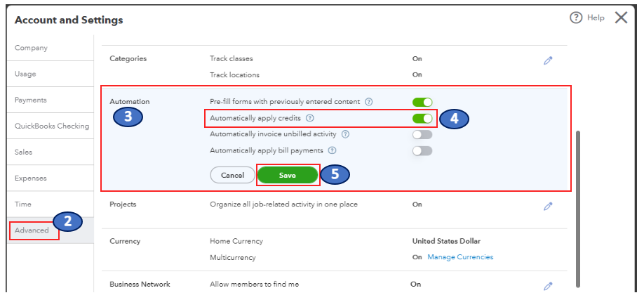
Task: Disable the Automatically apply credits switch
Action: point(422,119)
